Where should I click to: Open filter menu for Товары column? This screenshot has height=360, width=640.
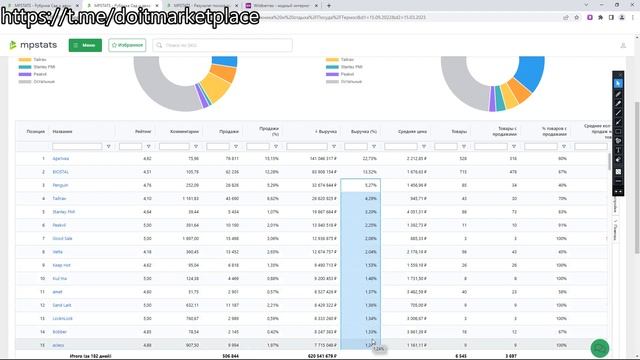464,147
